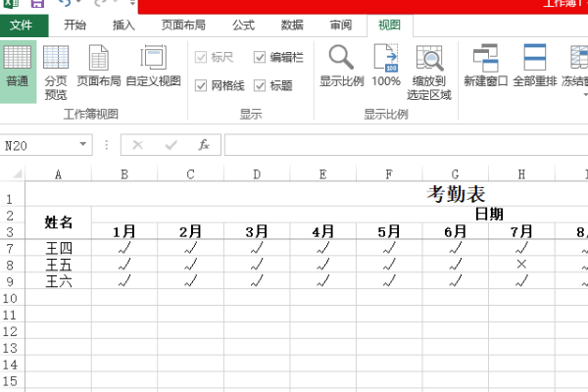Click the title cell 考勤表

tap(456, 194)
